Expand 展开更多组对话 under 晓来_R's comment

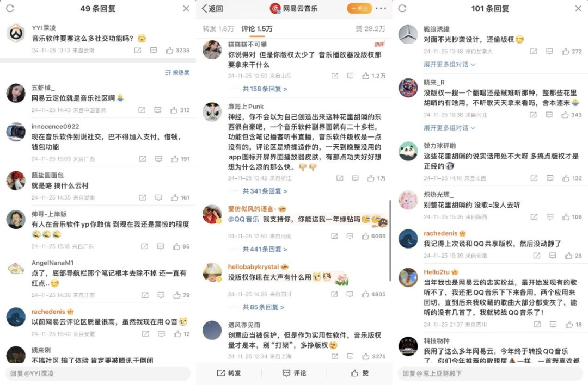[x=449, y=128]
